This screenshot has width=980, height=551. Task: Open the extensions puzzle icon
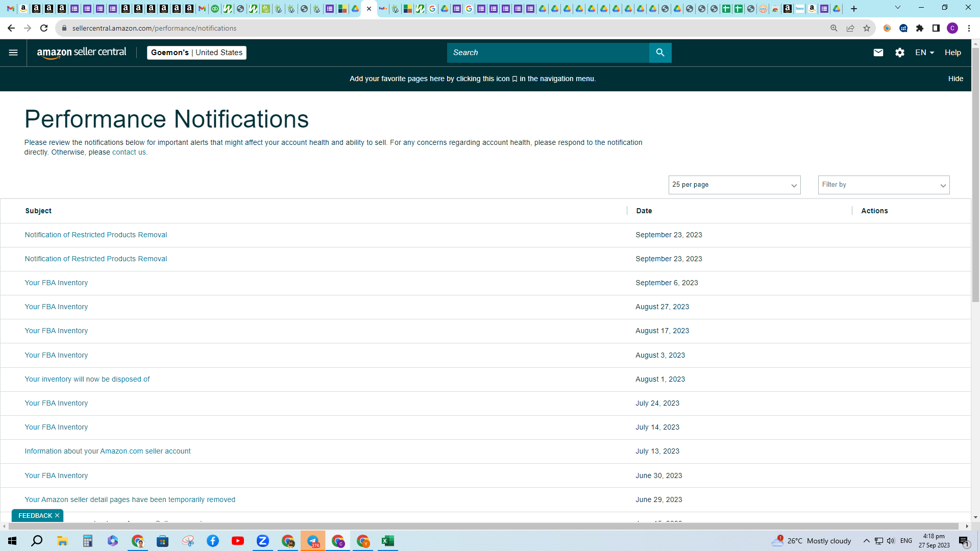pyautogui.click(x=920, y=28)
